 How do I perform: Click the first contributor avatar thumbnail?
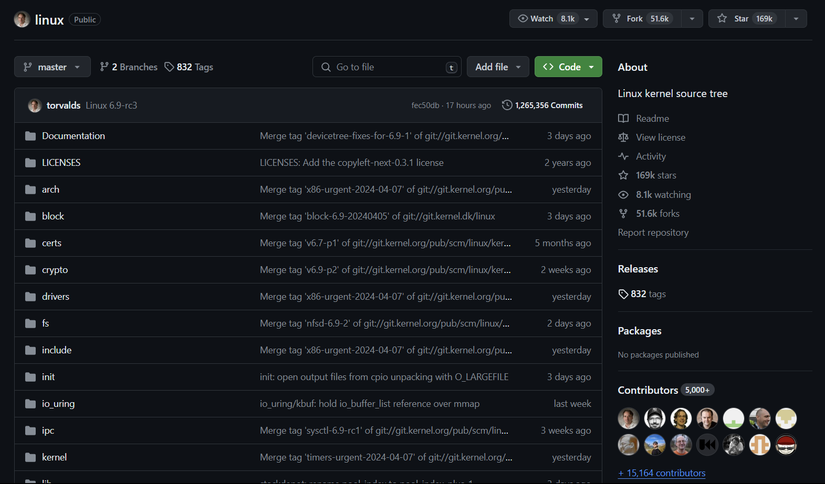tap(629, 418)
